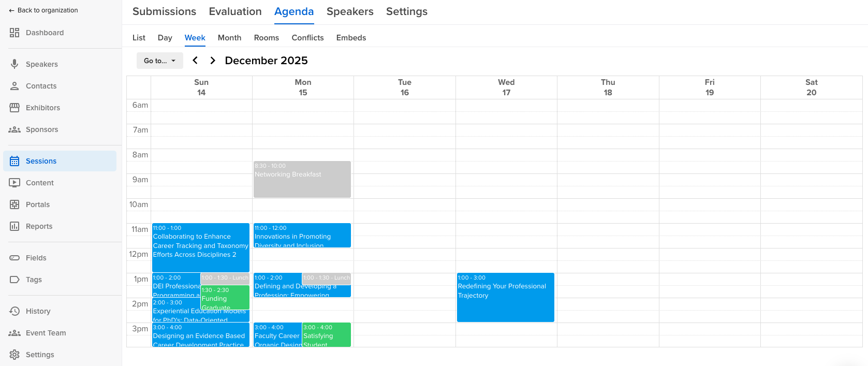Click the Dashboard grid icon
Image resolution: width=868 pixels, height=366 pixels.
(x=14, y=33)
